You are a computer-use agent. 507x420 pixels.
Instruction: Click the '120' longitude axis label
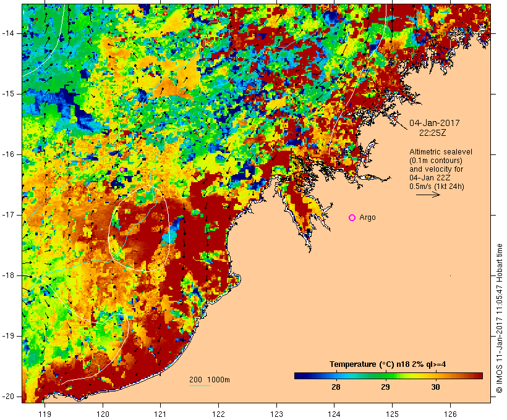point(103,414)
